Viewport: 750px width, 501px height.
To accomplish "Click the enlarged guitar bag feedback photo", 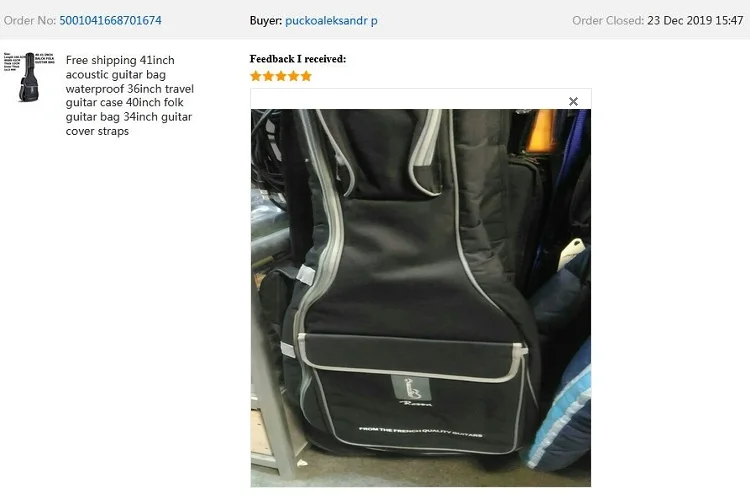I will (x=421, y=298).
